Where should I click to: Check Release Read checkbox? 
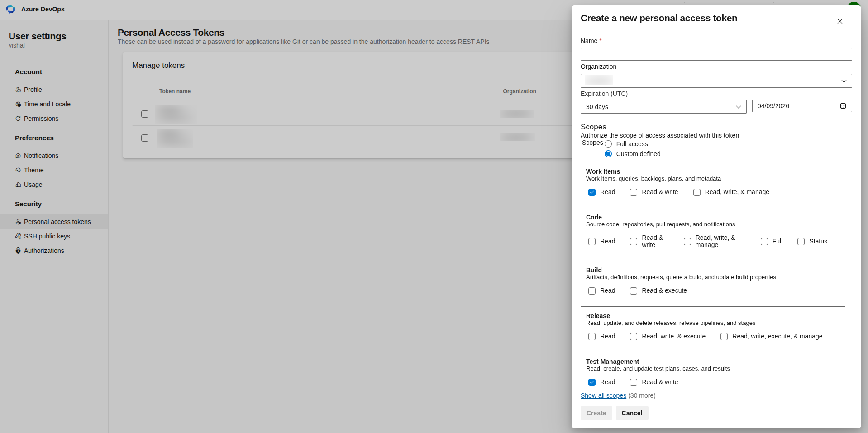tap(592, 337)
